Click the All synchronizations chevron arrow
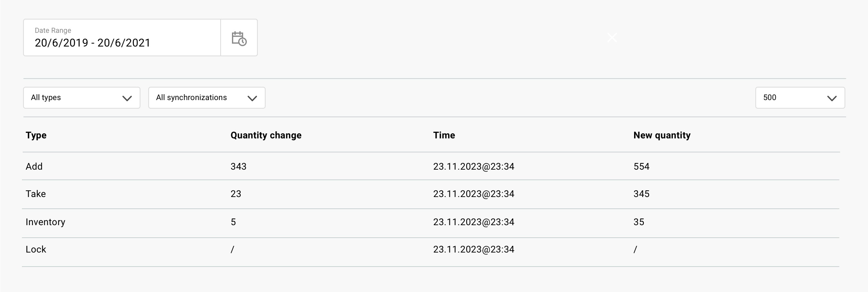The width and height of the screenshot is (868, 292). tap(252, 99)
